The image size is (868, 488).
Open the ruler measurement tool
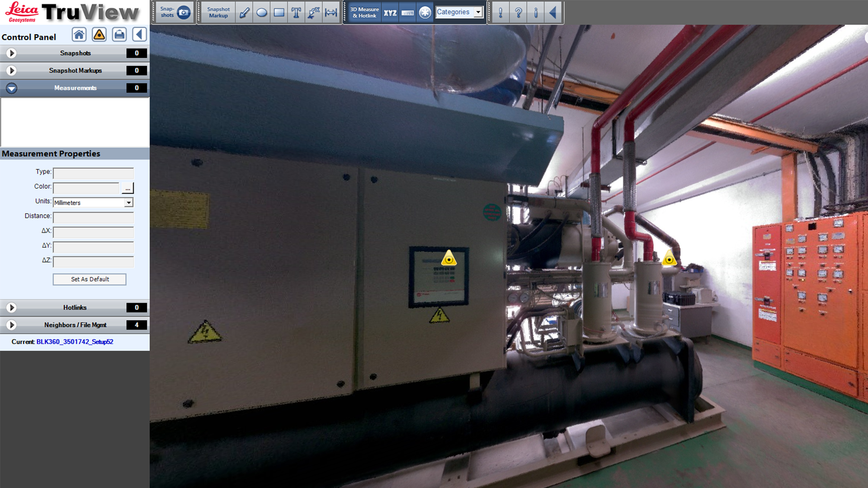407,12
